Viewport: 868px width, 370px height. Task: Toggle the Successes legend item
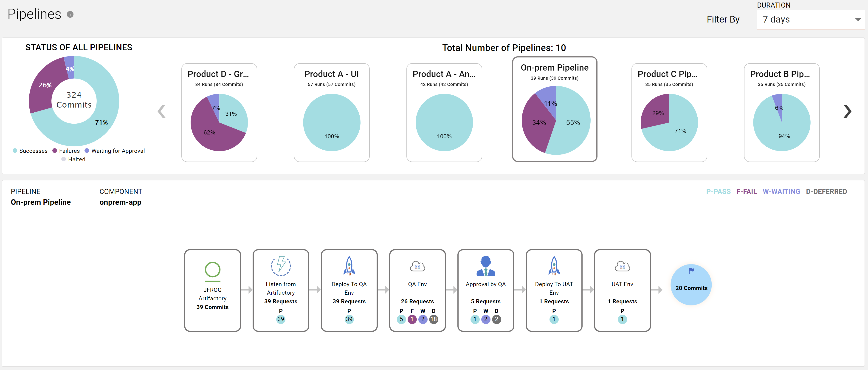click(x=33, y=151)
